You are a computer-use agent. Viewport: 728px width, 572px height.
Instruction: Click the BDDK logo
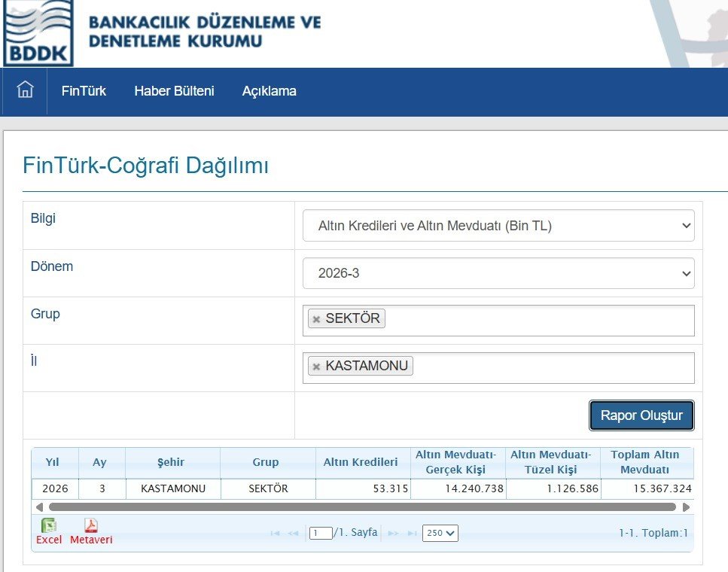click(x=38, y=32)
